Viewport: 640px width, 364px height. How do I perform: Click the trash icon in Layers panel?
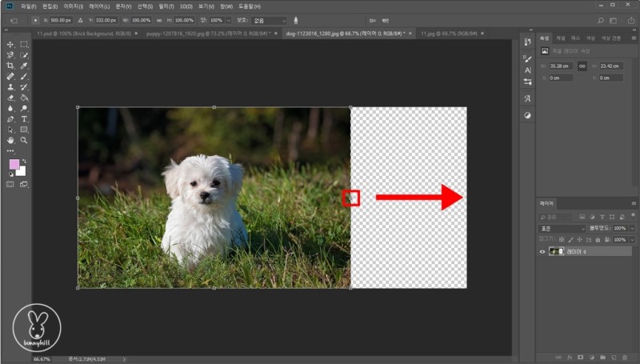pyautogui.click(x=623, y=358)
